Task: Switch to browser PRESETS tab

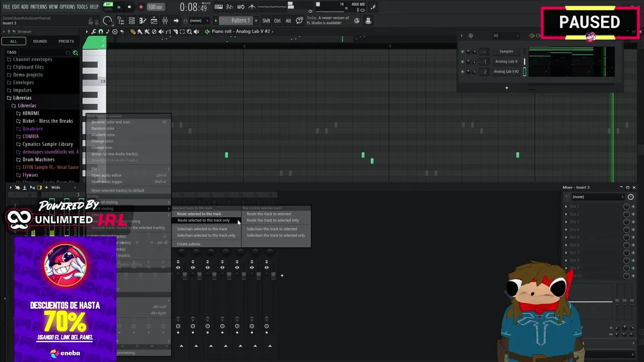Action: click(66, 41)
